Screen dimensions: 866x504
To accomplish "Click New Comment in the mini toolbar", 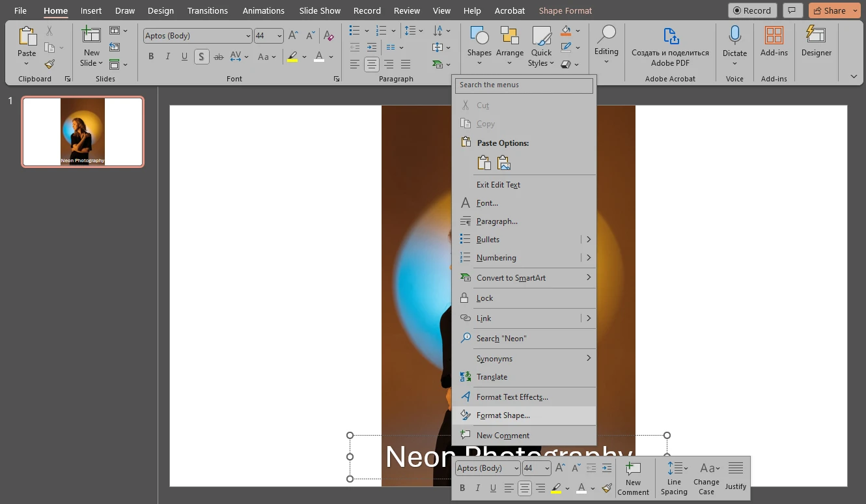I will click(x=633, y=478).
